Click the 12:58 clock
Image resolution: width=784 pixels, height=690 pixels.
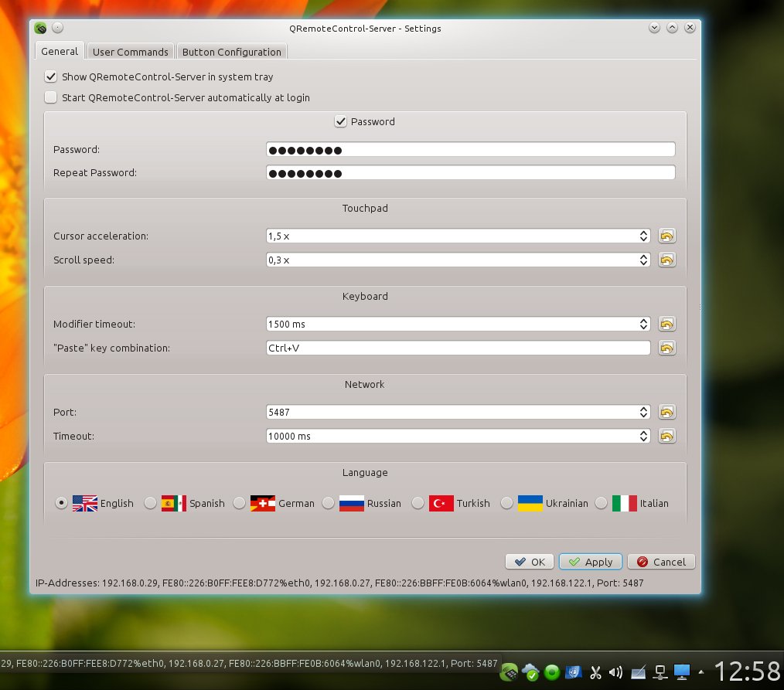point(748,671)
